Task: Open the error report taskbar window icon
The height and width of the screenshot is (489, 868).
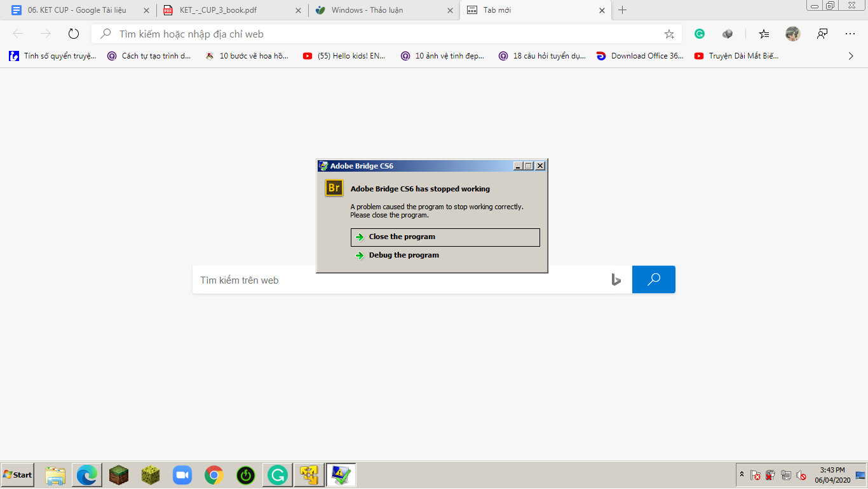Action: (341, 475)
